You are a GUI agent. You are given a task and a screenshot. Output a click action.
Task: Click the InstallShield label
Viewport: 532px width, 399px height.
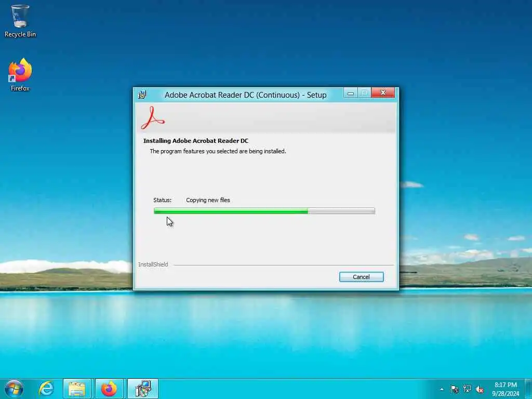click(153, 264)
